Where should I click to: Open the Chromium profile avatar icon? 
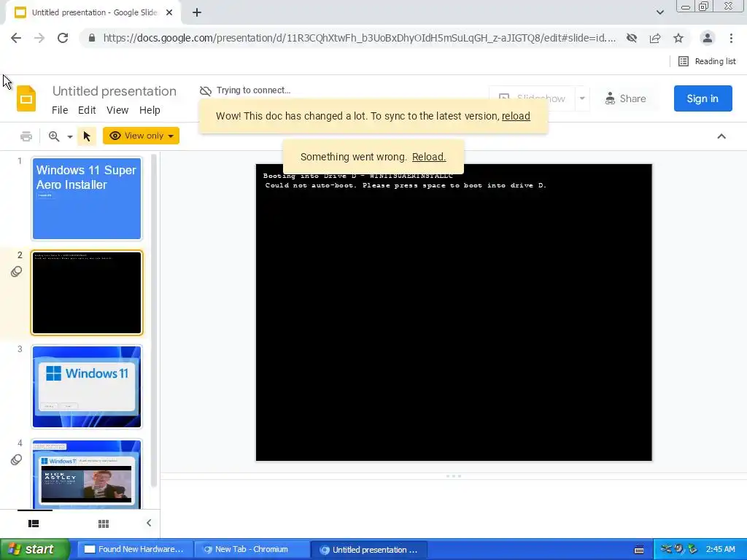tap(708, 38)
